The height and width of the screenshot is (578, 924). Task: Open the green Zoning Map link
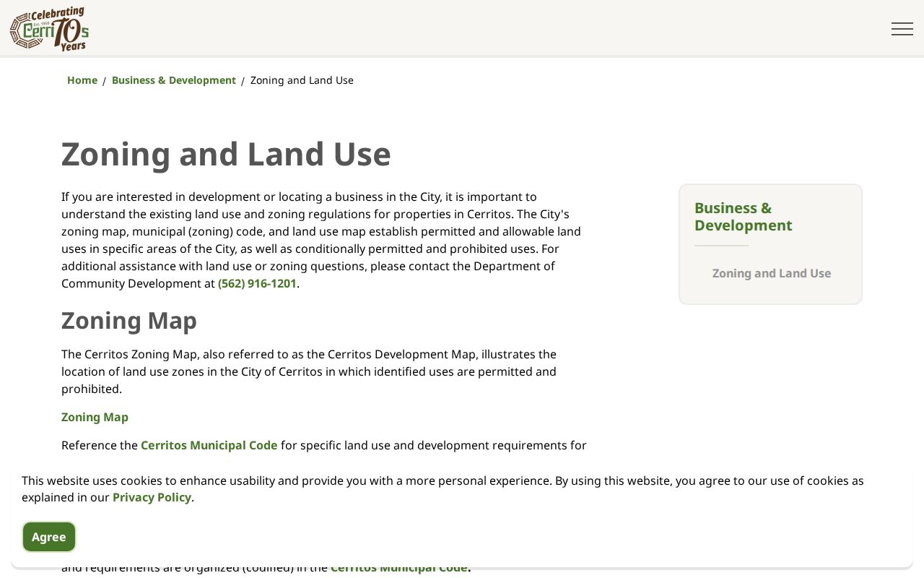click(x=95, y=417)
